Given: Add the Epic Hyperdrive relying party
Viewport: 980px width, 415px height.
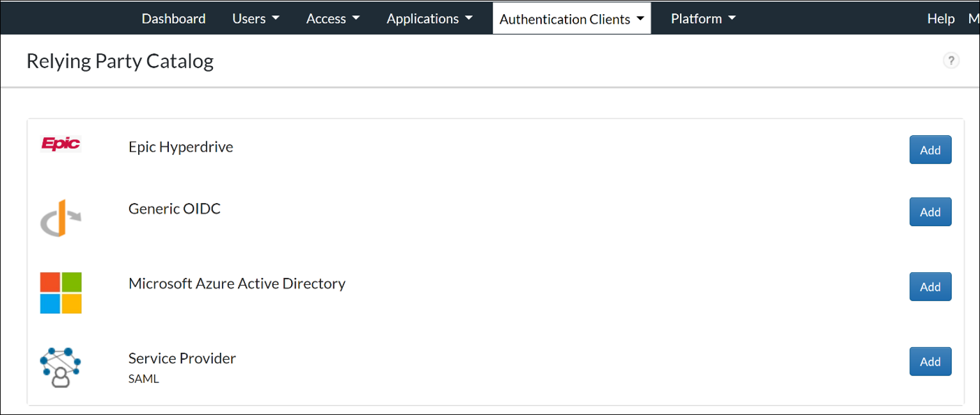Looking at the screenshot, I should 929,150.
